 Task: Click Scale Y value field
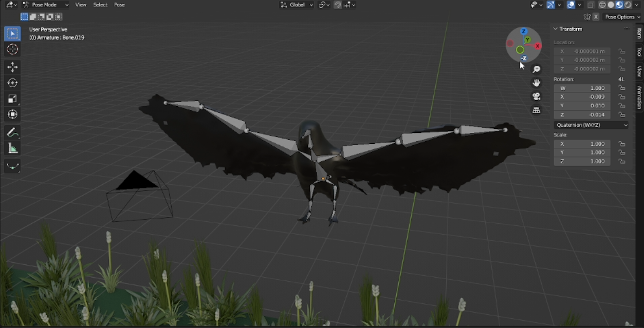click(582, 152)
